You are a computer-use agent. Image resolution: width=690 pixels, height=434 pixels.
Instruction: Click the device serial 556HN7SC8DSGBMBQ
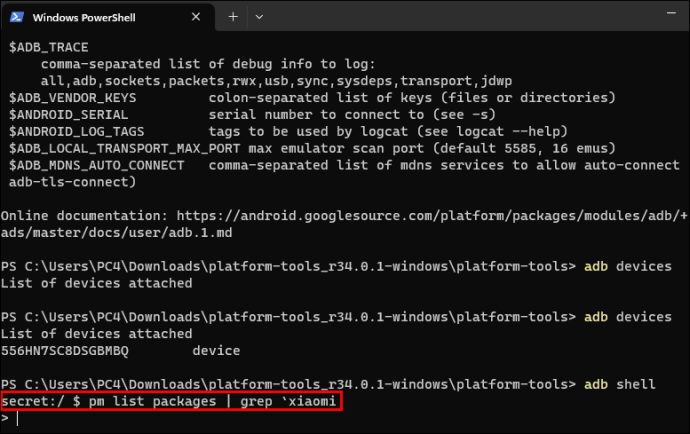[65, 351]
